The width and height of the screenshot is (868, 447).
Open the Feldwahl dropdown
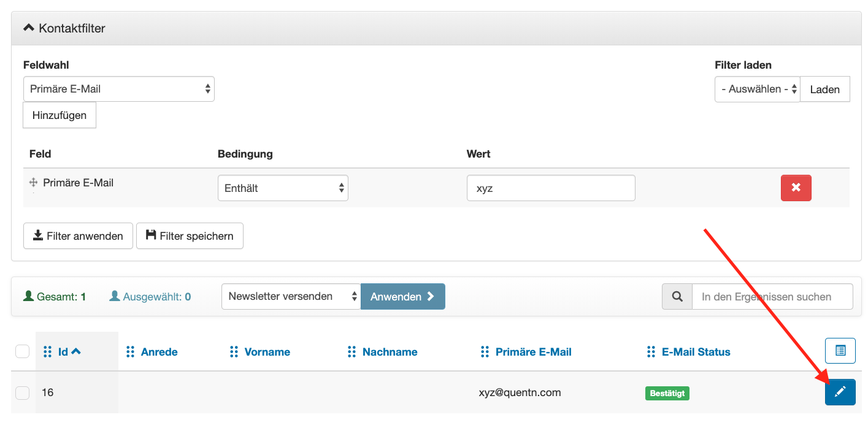coord(118,89)
